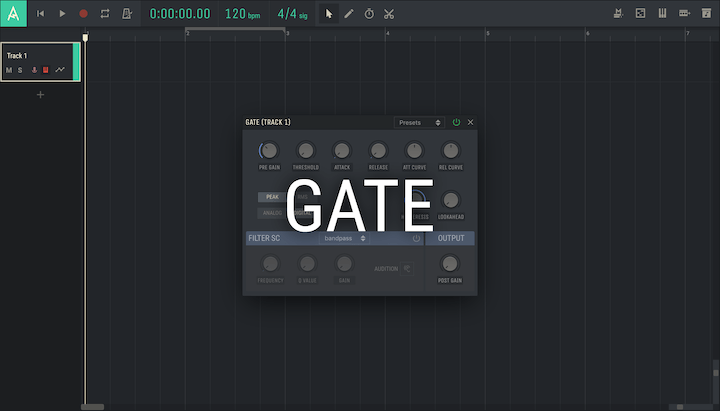Toggle loop playback mode
Screen dimensions: 720x411
click(x=105, y=14)
